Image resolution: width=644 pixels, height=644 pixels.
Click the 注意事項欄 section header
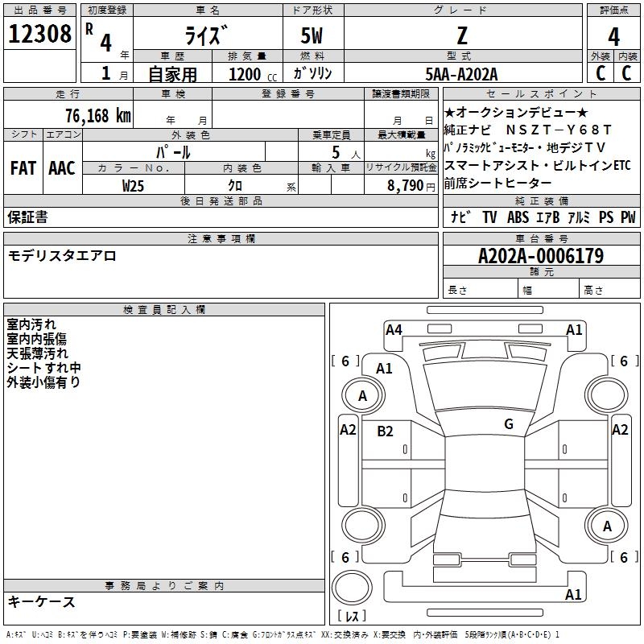(x=221, y=238)
